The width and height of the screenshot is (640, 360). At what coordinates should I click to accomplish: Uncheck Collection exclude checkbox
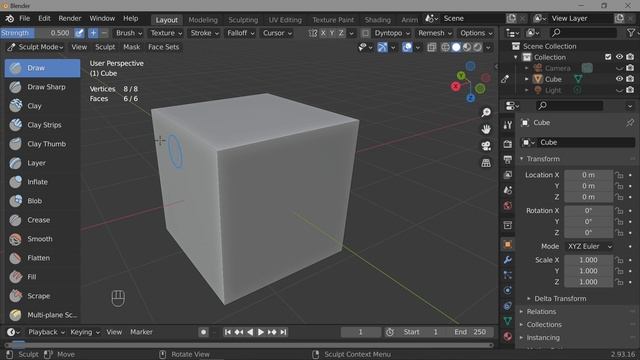coord(608,57)
